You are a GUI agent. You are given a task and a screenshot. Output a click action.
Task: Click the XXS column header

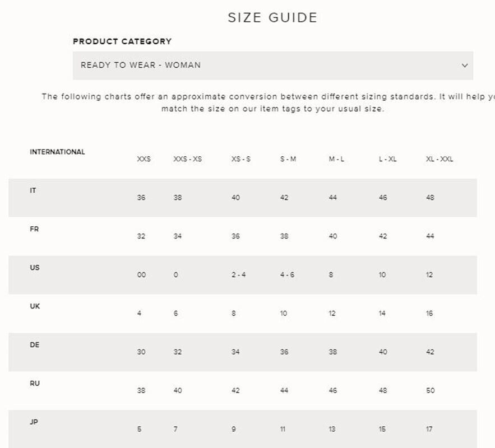[144, 159]
